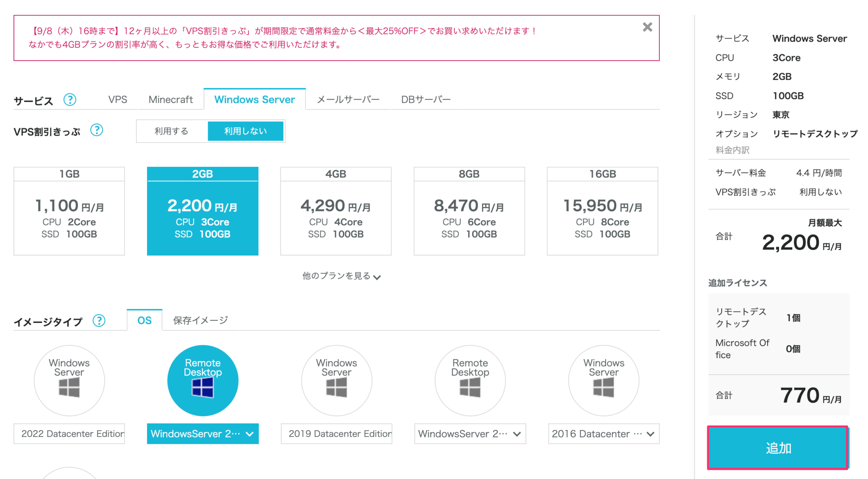Select 利用しない for VPS discount ticket
The height and width of the screenshot is (479, 868).
[245, 131]
